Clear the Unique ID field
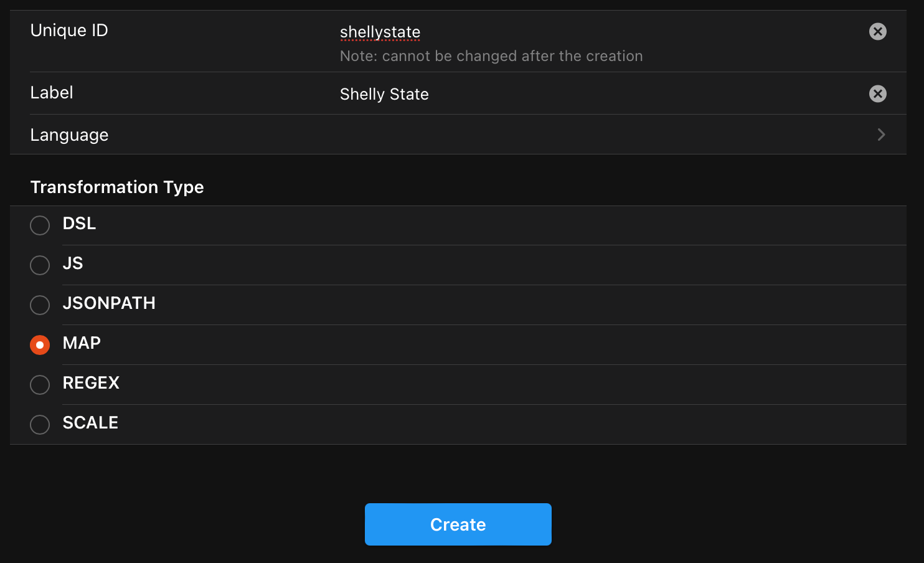Screen dimensions: 924x563 coord(877,32)
